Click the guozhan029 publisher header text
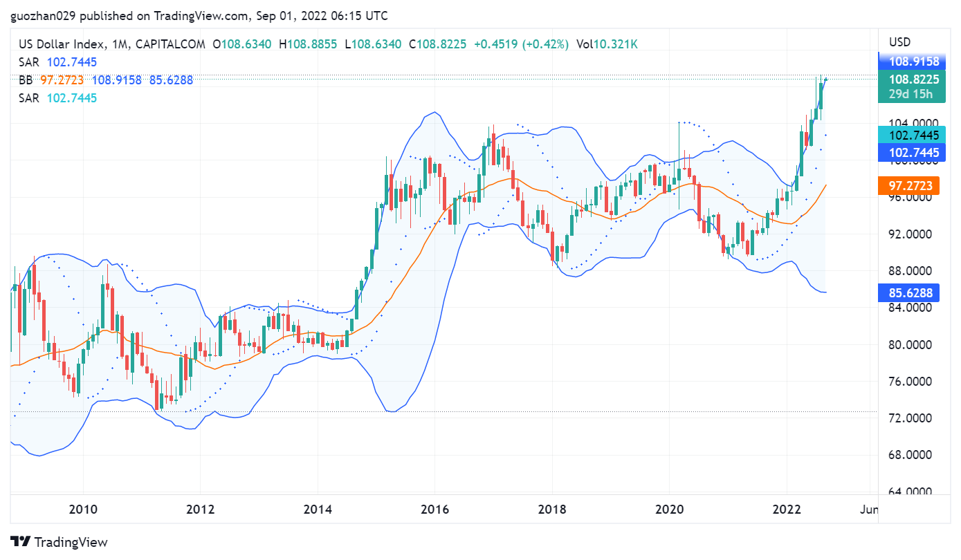Image resolution: width=961 pixels, height=560 pixels. coord(40,16)
